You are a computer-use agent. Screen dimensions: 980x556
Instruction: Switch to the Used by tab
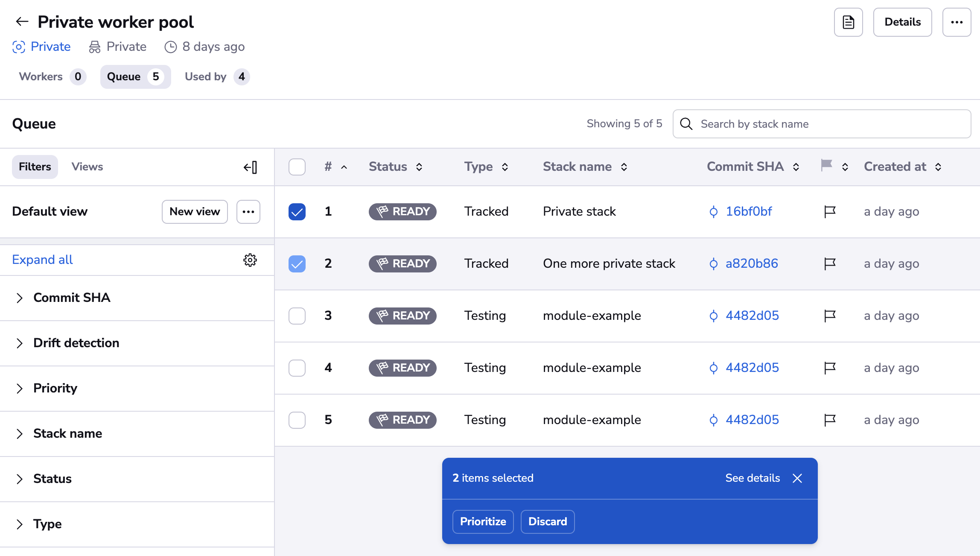pyautogui.click(x=216, y=76)
